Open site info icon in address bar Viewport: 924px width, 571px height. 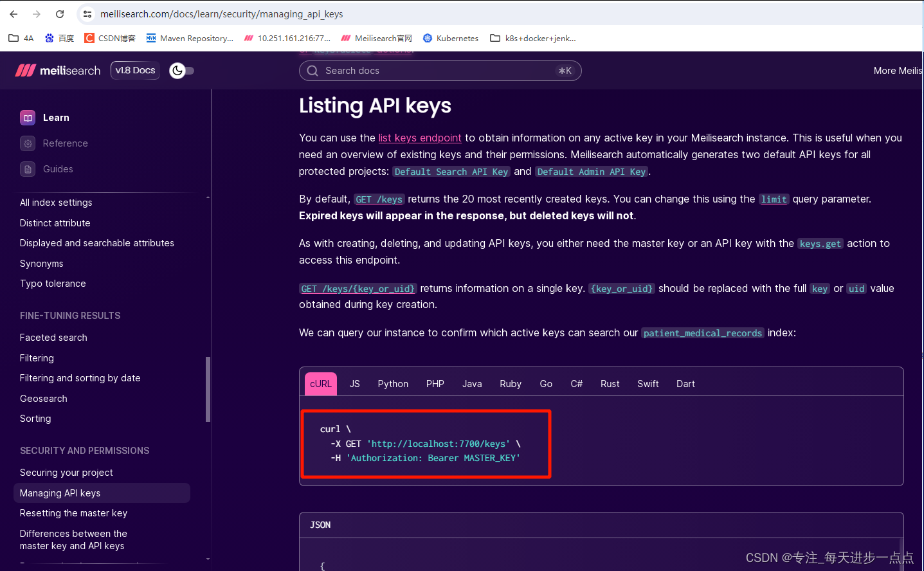[87, 14]
